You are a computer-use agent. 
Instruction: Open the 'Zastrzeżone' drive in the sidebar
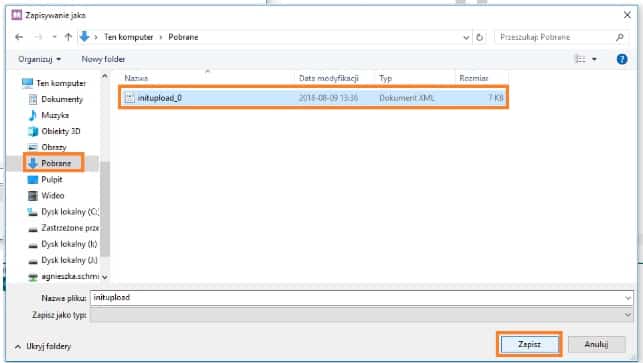(70, 228)
